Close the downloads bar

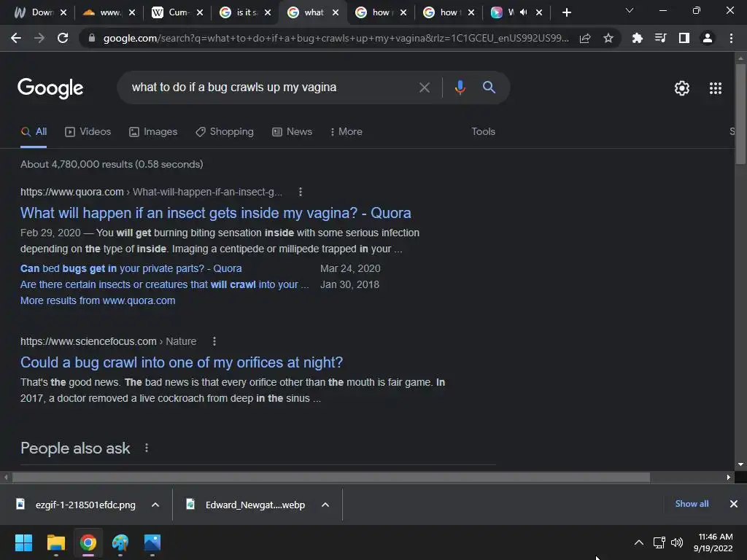pos(734,504)
